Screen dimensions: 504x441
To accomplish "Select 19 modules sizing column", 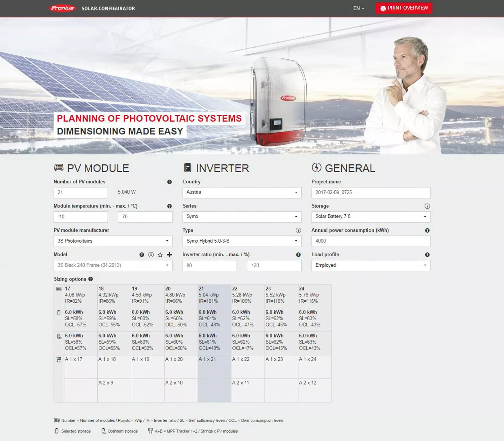I will (147, 296).
